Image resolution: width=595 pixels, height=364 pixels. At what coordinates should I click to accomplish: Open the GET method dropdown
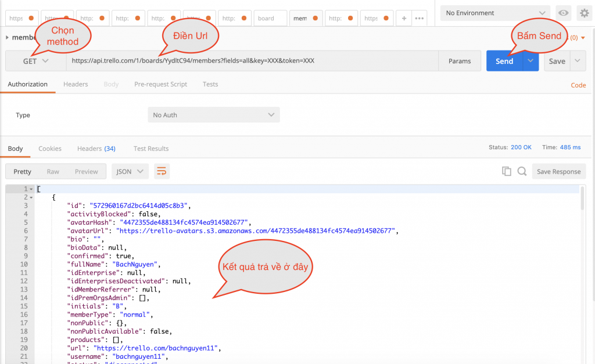(x=35, y=61)
